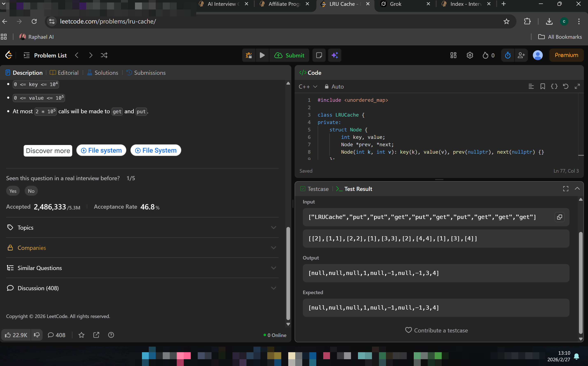Add the problem to favorites with the star

point(81,335)
